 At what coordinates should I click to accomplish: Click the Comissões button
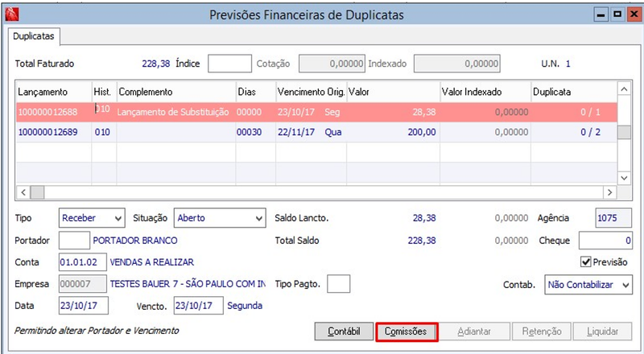pyautogui.click(x=407, y=331)
